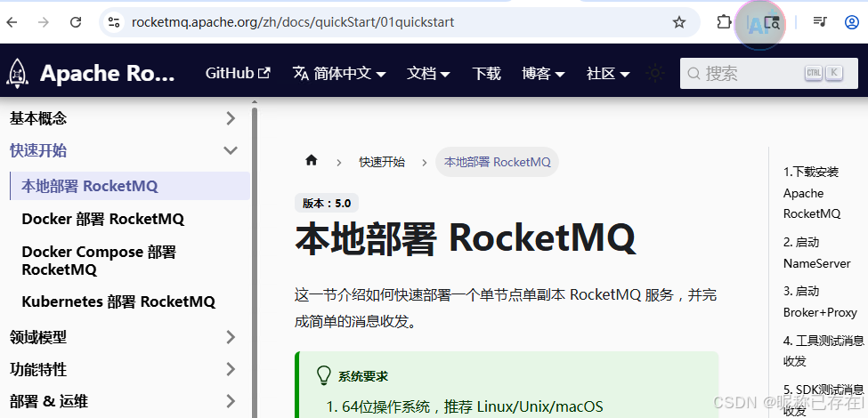Open the 文档 dropdown menu
Screen dimensions: 868x418
(x=428, y=73)
